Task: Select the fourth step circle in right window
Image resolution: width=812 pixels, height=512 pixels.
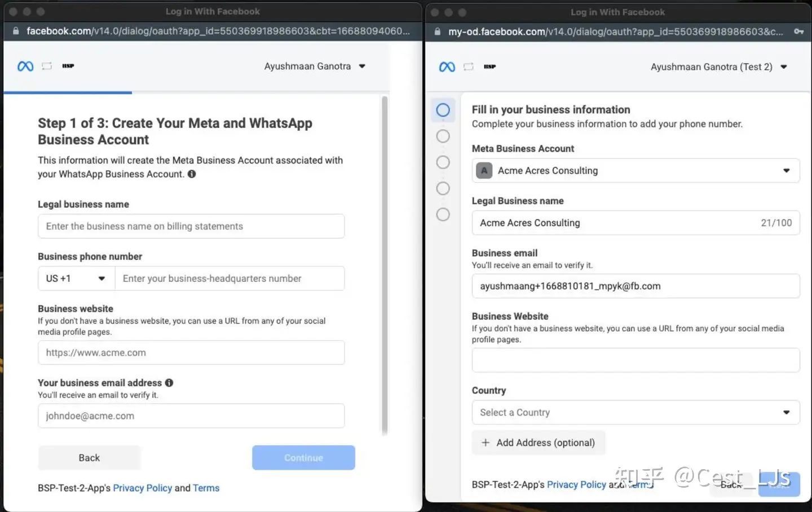Action: click(x=443, y=188)
